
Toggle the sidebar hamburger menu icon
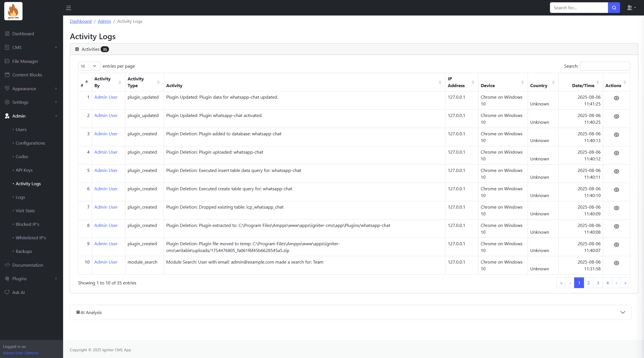68,8
